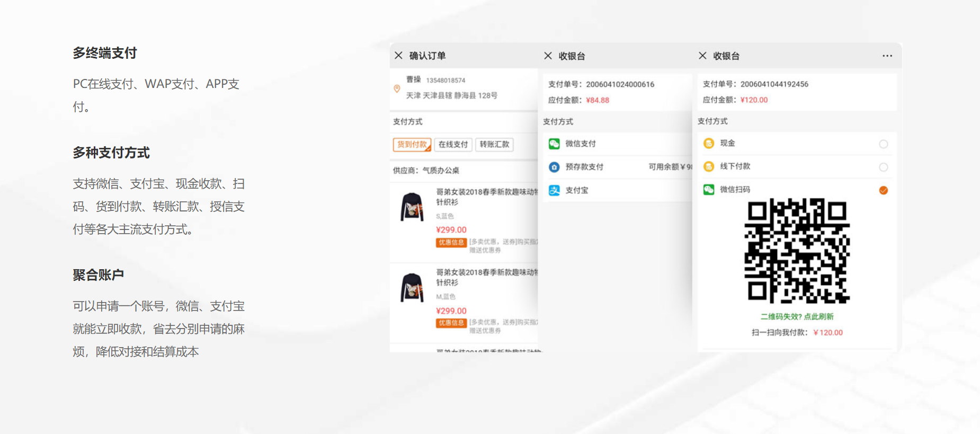Click the ¥299.00 price of S,蓝色 item
This screenshot has width=980, height=434.
click(451, 230)
